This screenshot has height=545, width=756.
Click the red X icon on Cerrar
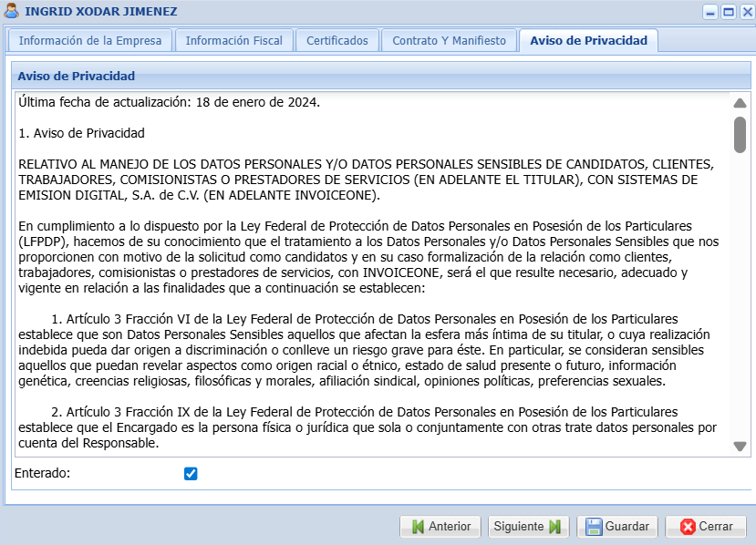[688, 527]
